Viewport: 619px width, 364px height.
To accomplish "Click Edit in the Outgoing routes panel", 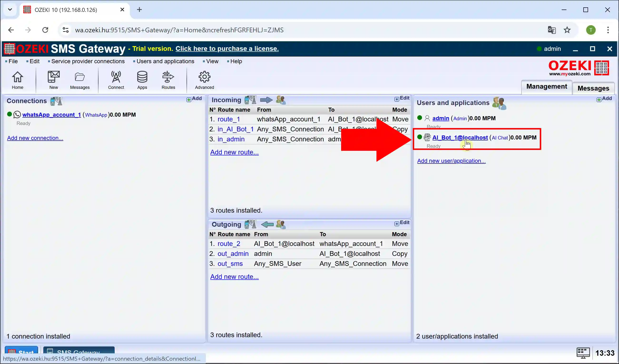I will tap(402, 223).
